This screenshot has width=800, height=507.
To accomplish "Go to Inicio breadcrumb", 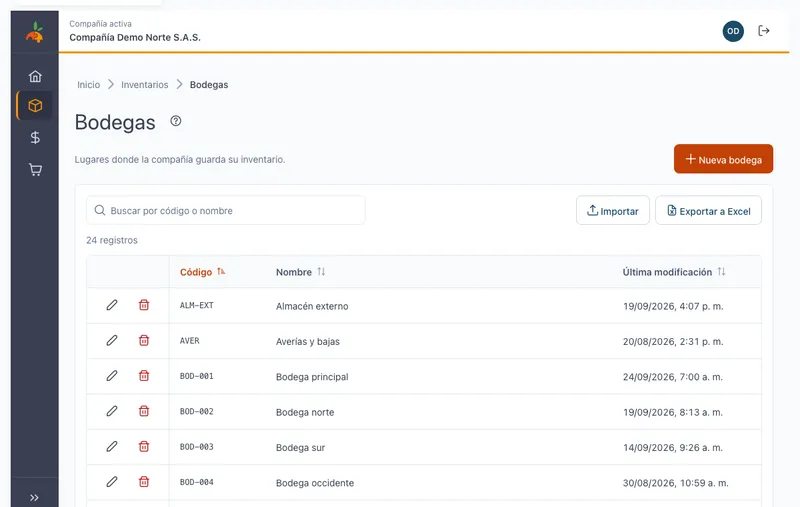I will 88,85.
